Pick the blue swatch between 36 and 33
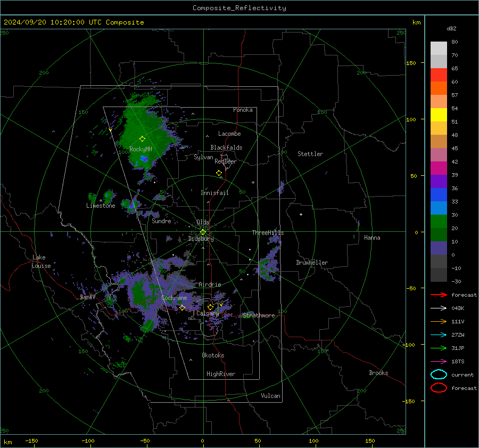 (x=439, y=195)
